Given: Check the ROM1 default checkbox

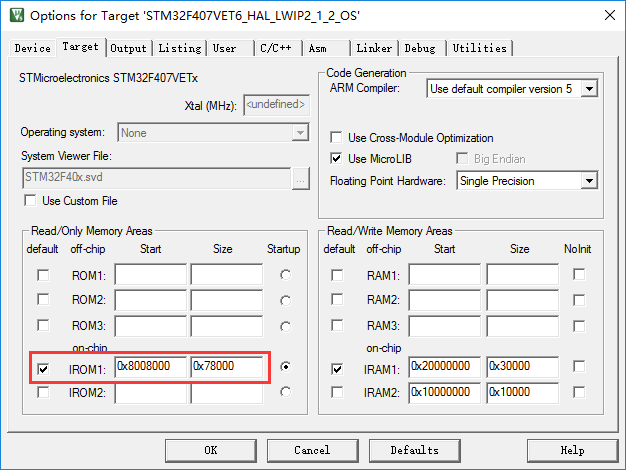Looking at the screenshot, I should [x=43, y=275].
